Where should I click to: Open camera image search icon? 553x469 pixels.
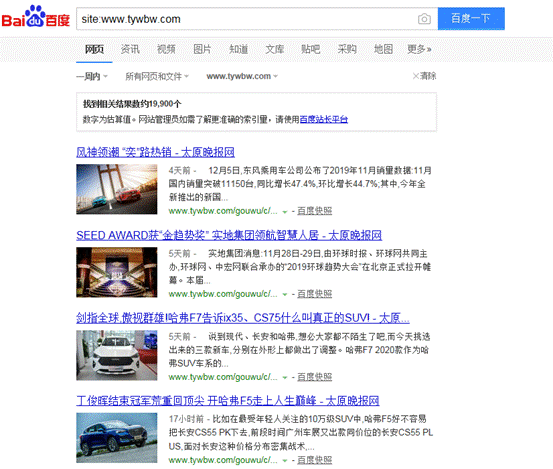(424, 19)
